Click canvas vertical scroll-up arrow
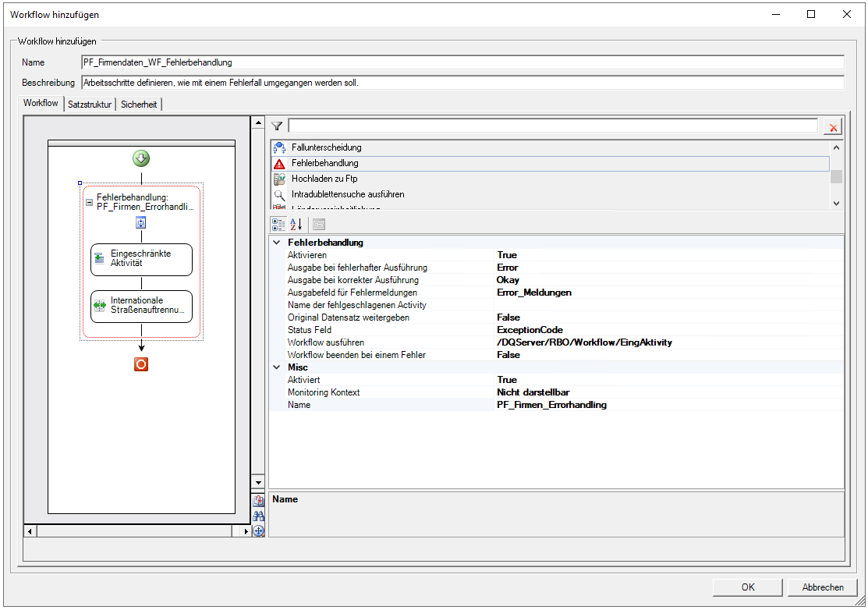This screenshot has width=868, height=610. click(x=258, y=122)
